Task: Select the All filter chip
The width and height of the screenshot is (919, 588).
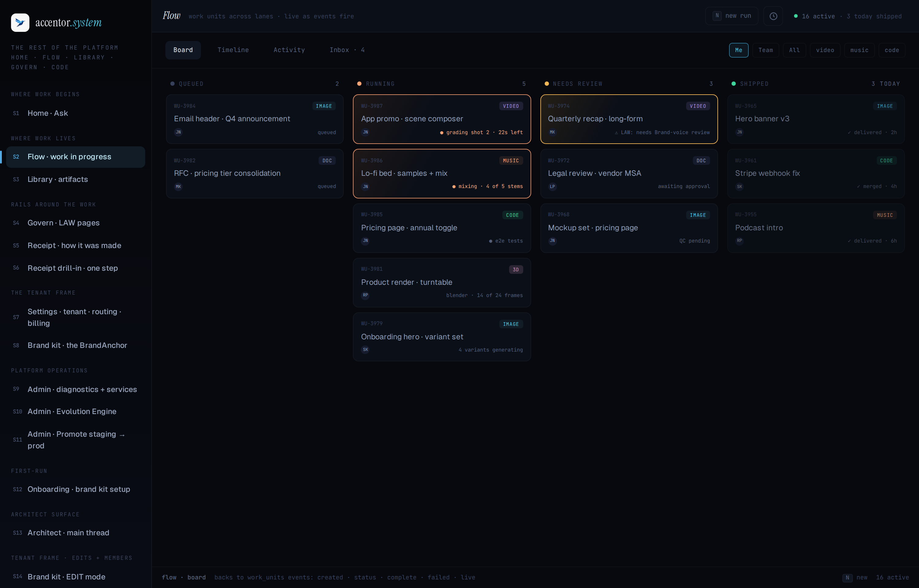Action: (794, 50)
